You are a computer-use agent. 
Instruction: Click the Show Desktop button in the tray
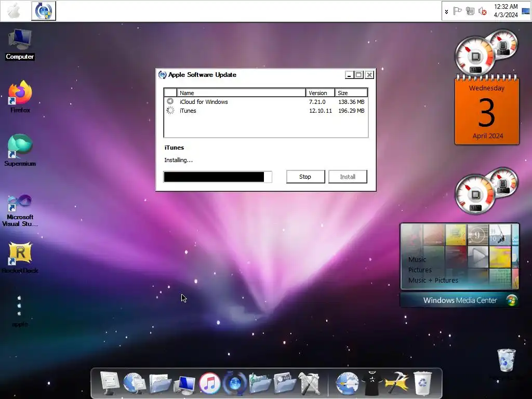click(x=526, y=11)
